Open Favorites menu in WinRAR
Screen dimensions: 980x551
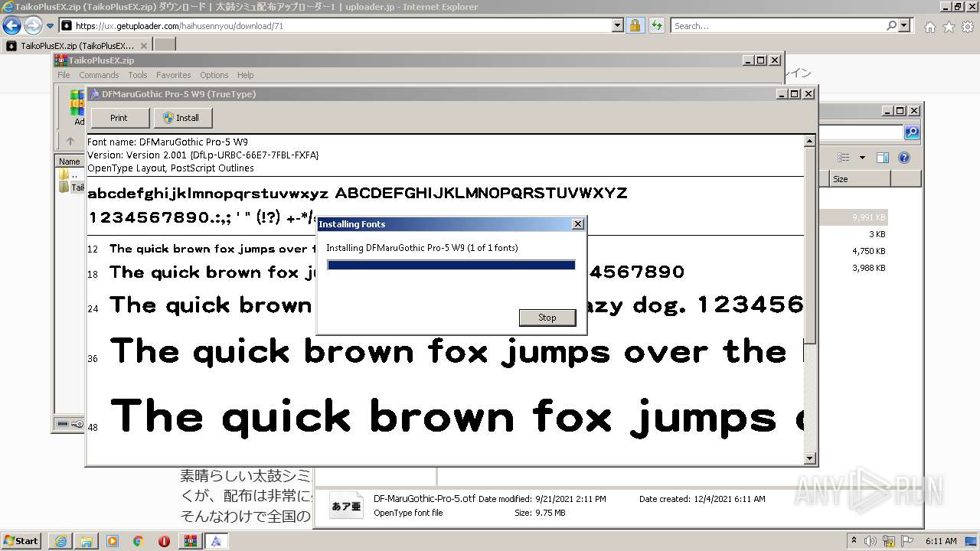point(174,75)
